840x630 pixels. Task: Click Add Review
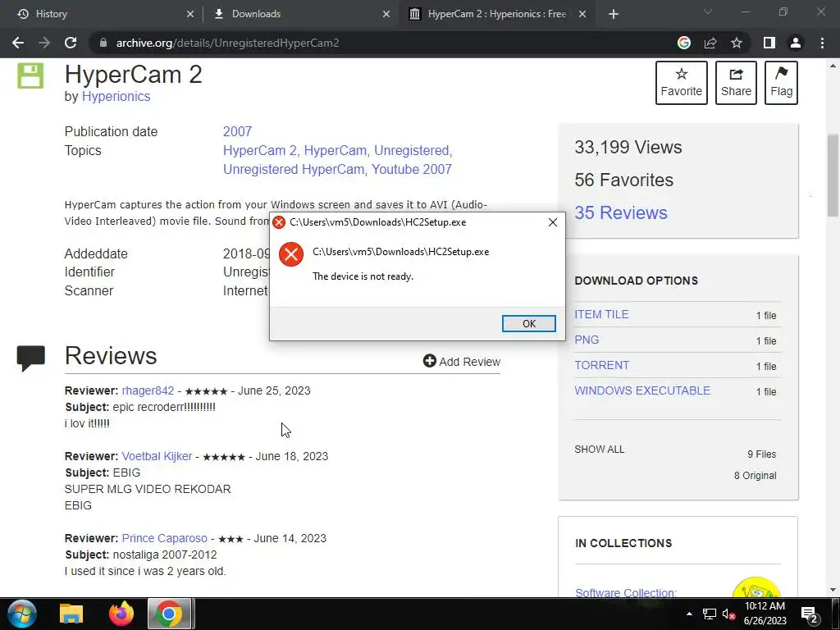pos(461,362)
